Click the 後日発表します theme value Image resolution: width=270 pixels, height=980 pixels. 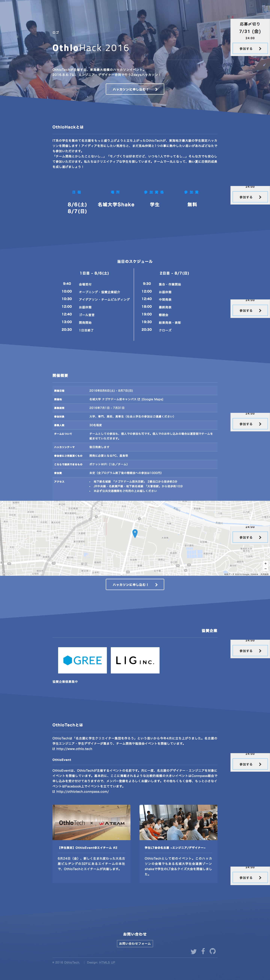[x=99, y=447]
